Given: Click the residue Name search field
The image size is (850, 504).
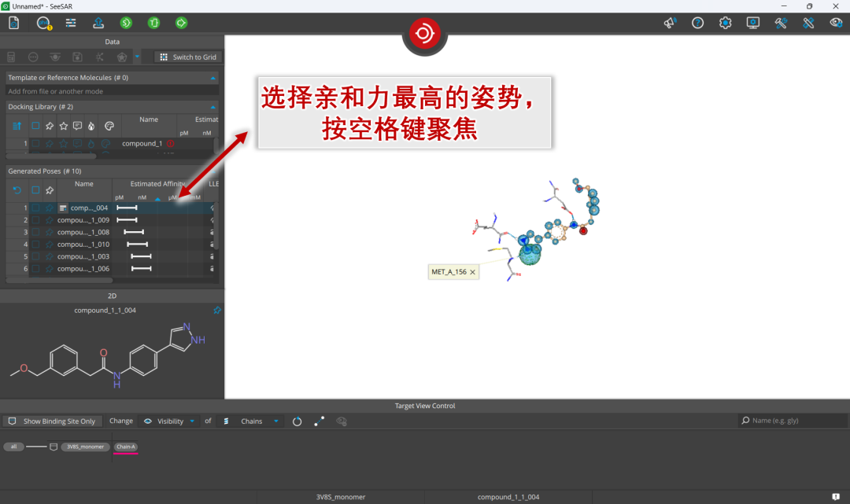Looking at the screenshot, I should (x=793, y=421).
